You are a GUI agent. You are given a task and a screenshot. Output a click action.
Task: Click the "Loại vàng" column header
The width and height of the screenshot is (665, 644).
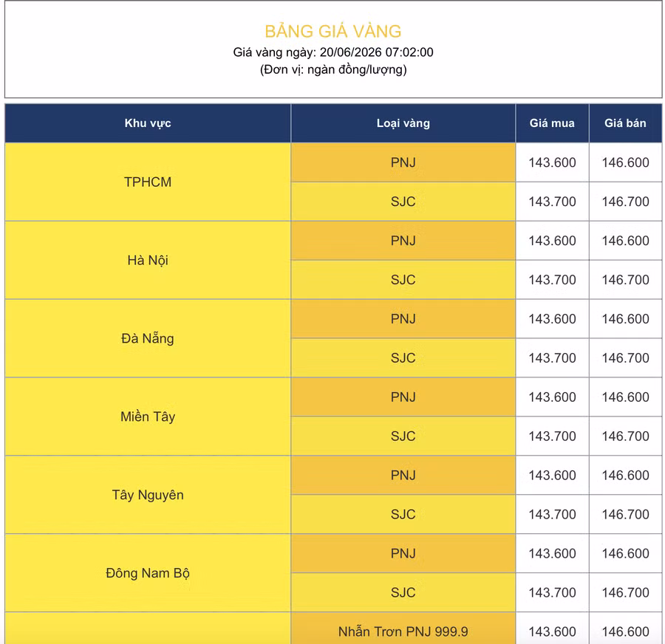click(403, 123)
